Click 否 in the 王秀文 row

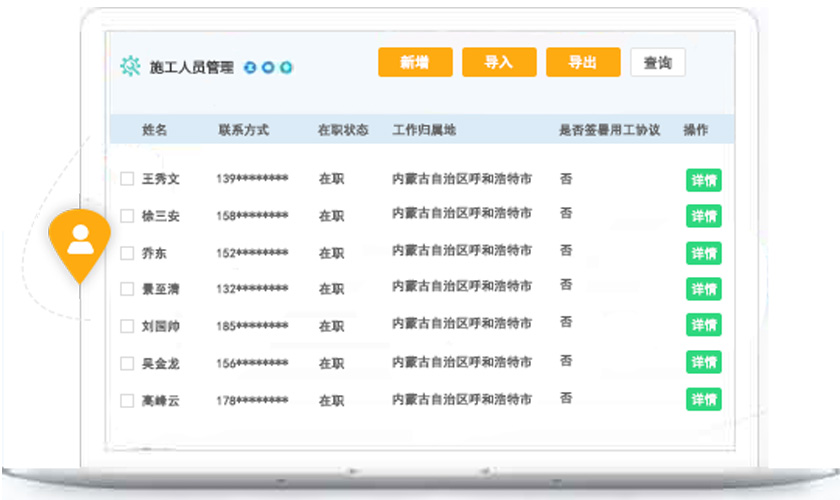tap(566, 178)
